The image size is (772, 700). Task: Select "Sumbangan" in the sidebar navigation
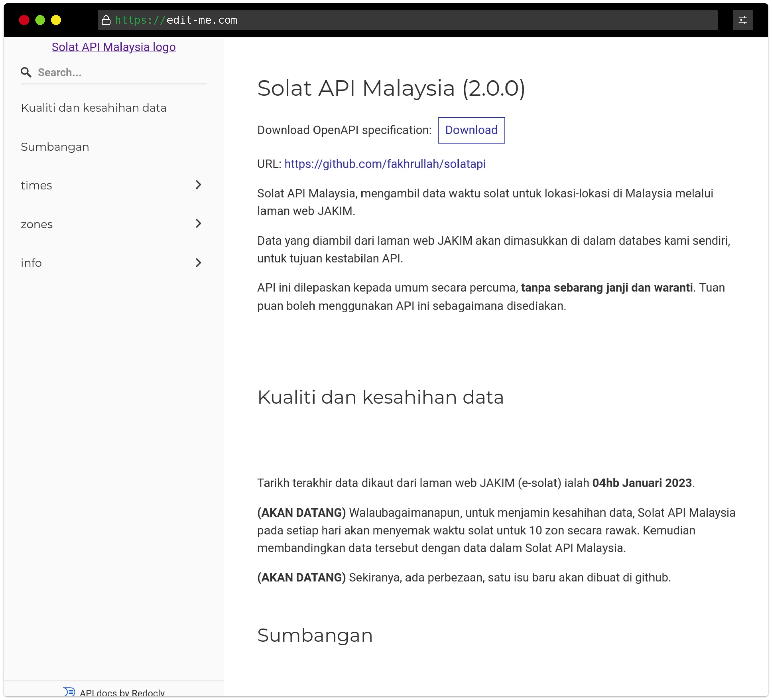pos(55,147)
